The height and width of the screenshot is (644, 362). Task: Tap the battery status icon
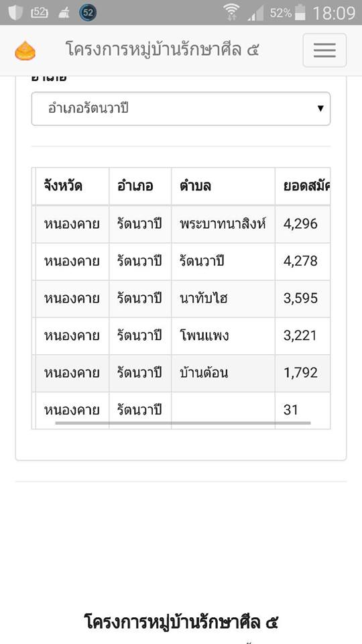[x=300, y=12]
